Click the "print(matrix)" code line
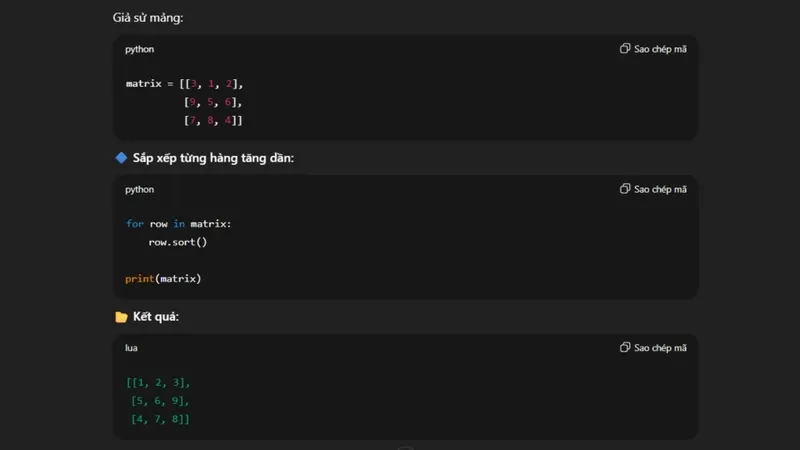Screen dimensions: 800x450 (x=163, y=278)
